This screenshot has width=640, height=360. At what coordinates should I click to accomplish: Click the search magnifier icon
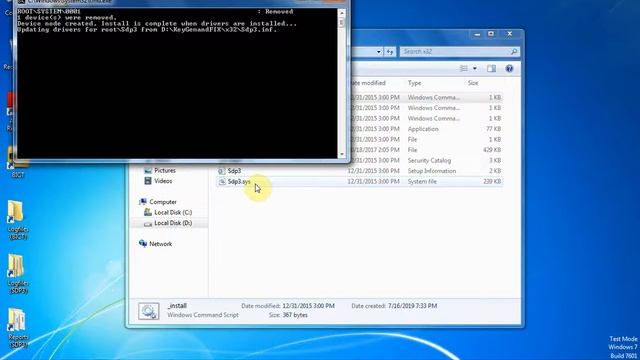click(514, 51)
